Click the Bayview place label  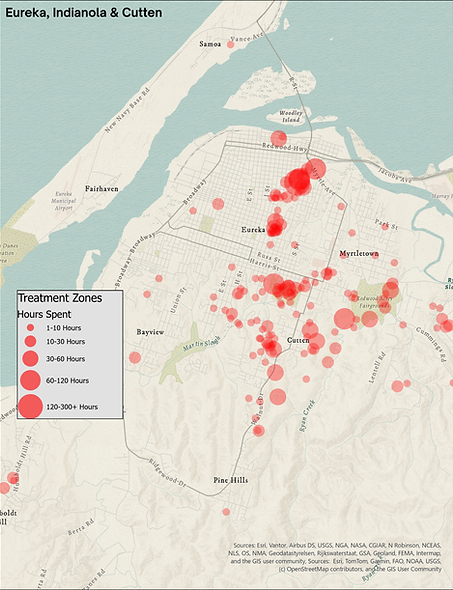(150, 332)
